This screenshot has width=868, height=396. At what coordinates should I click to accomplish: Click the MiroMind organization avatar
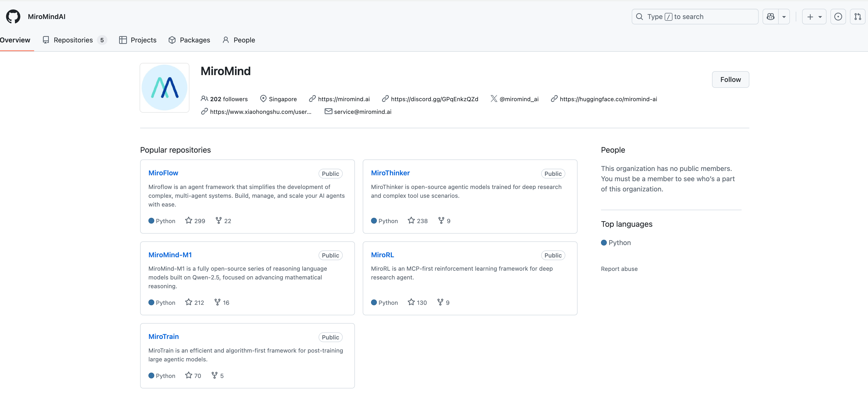(165, 88)
